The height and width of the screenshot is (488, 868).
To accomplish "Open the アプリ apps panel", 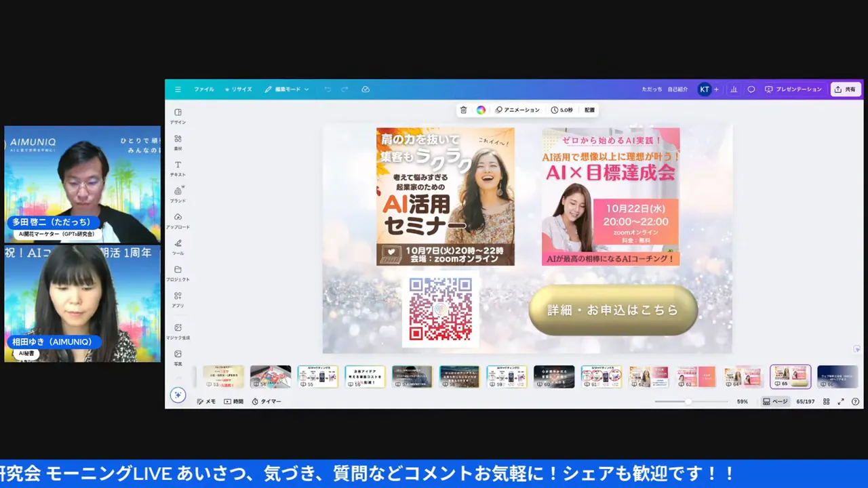I will 178,300.
